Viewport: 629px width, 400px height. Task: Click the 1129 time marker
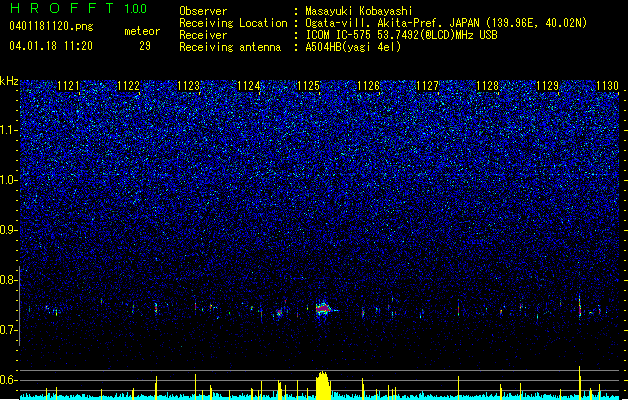coord(548,86)
